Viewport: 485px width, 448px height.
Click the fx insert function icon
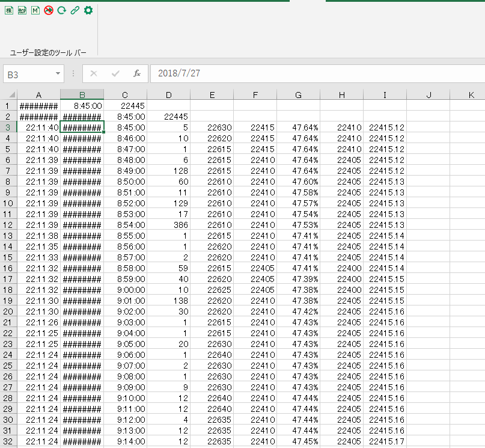coord(136,73)
